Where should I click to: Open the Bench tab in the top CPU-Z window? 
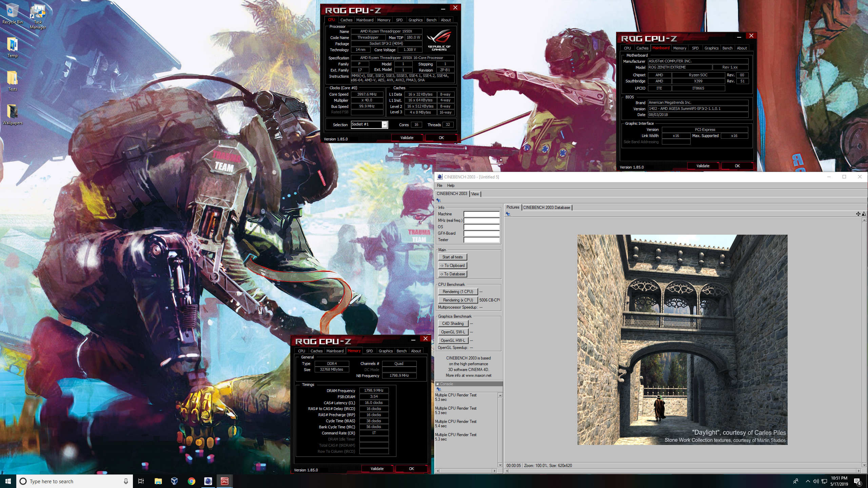pyautogui.click(x=431, y=20)
